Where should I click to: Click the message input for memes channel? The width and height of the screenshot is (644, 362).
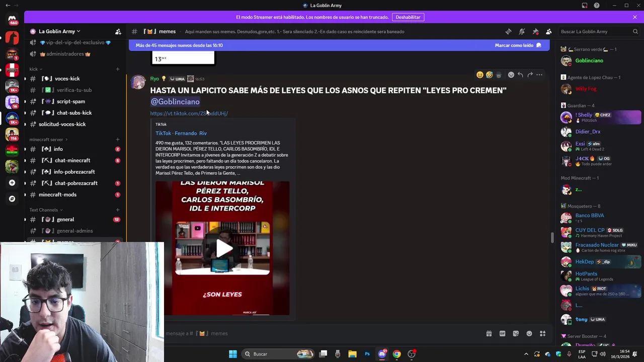coord(322,333)
